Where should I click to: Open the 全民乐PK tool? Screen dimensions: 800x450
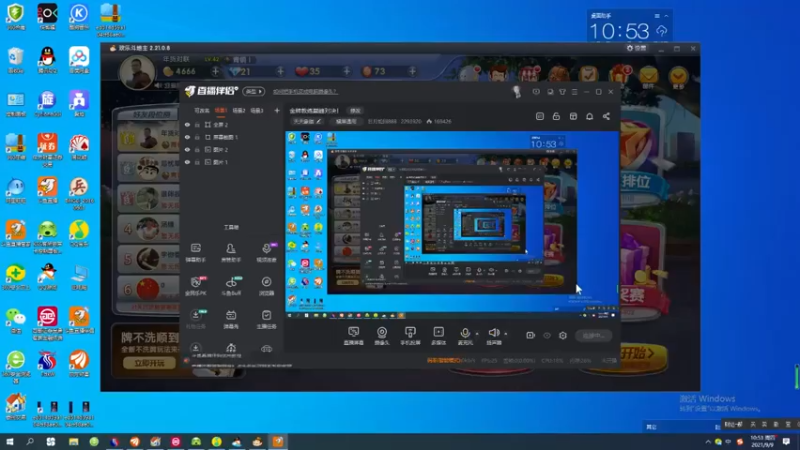click(x=195, y=286)
